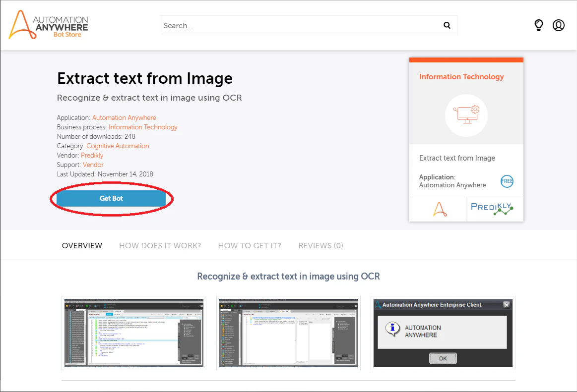Image resolution: width=577 pixels, height=392 pixels.
Task: Click the card title Extract text from Image
Action: point(457,158)
